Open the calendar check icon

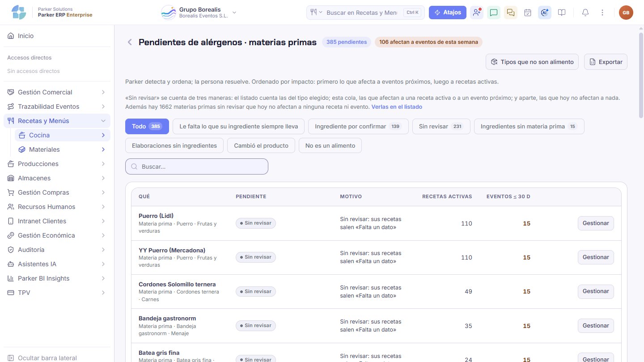(528, 13)
